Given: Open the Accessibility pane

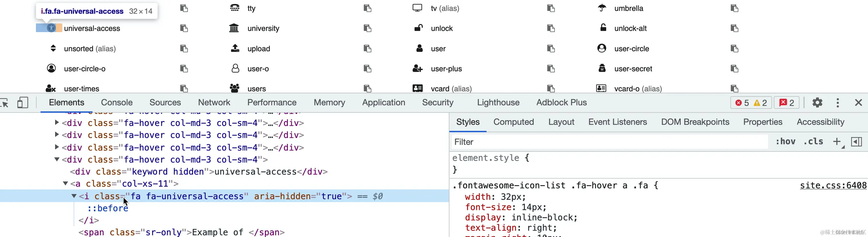Looking at the screenshot, I should coord(820,122).
